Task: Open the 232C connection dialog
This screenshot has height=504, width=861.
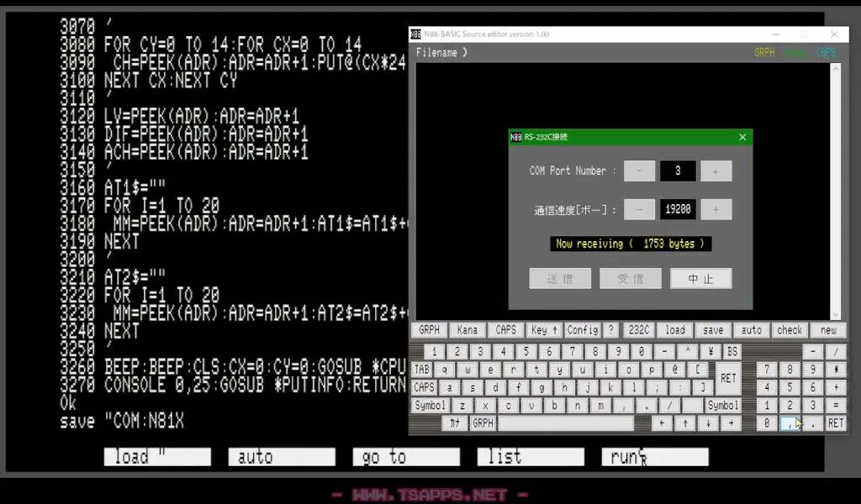Action: pyautogui.click(x=638, y=330)
